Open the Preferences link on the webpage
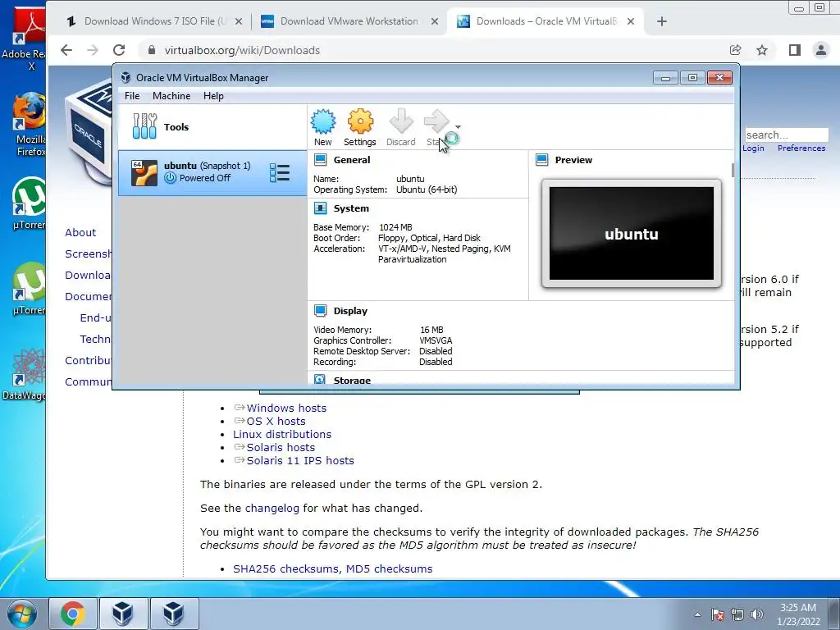This screenshot has height=630, width=840. tap(801, 148)
